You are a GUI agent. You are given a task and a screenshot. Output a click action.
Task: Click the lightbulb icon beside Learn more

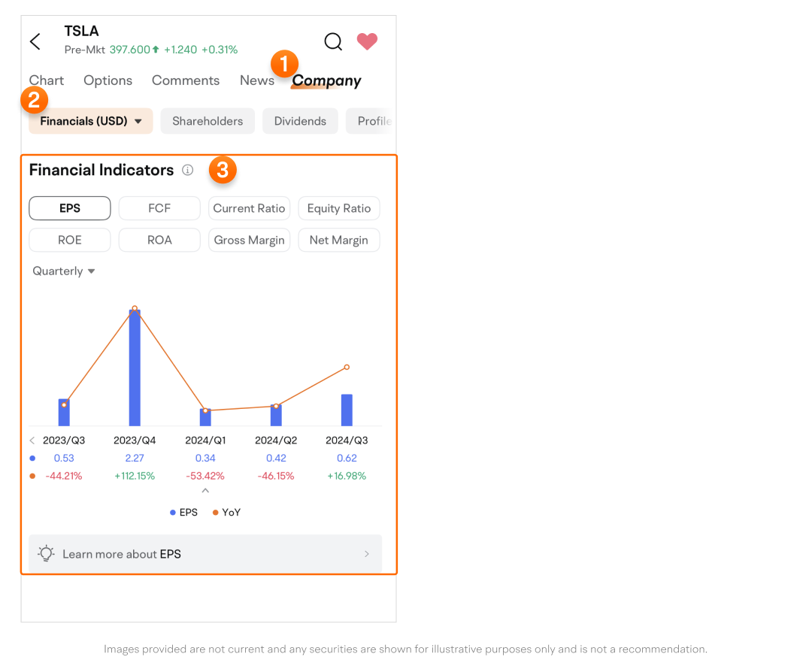[x=47, y=554]
